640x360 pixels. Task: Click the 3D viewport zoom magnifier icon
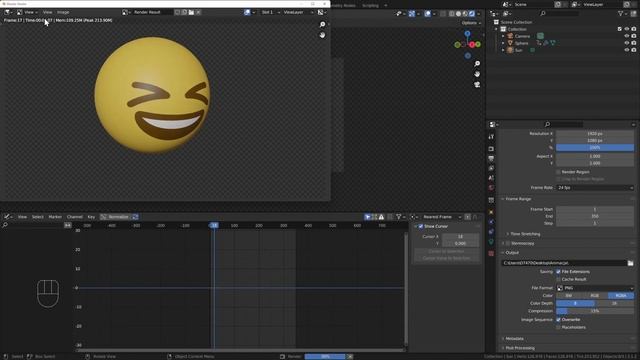tap(477, 64)
